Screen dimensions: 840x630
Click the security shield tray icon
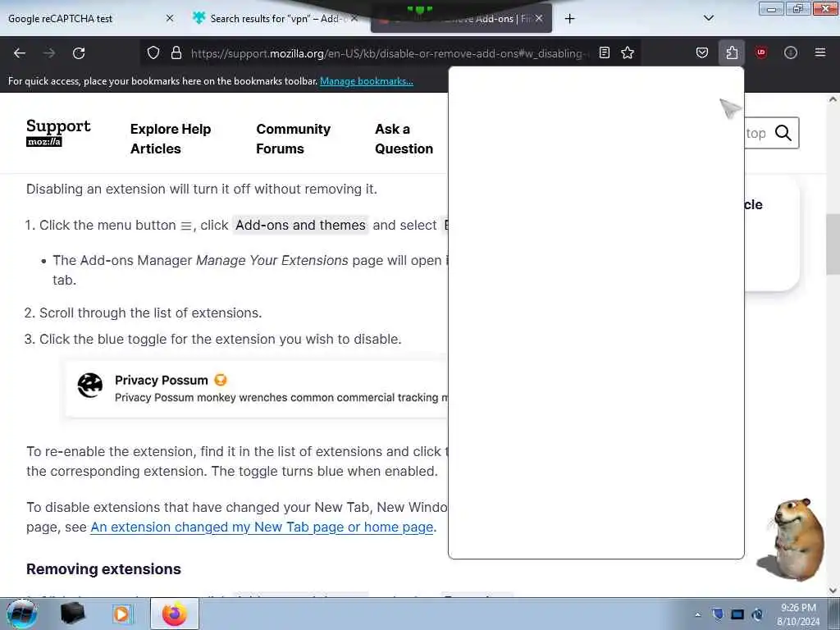pos(718,614)
